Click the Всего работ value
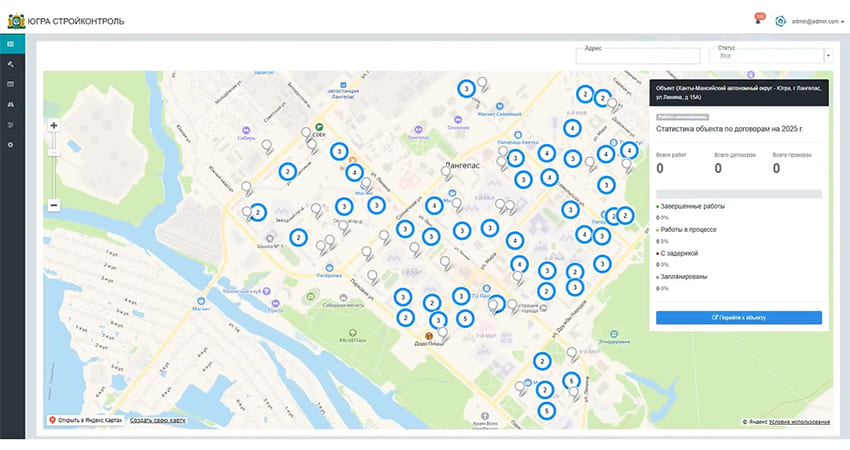This screenshot has height=450, width=850. pos(660,168)
